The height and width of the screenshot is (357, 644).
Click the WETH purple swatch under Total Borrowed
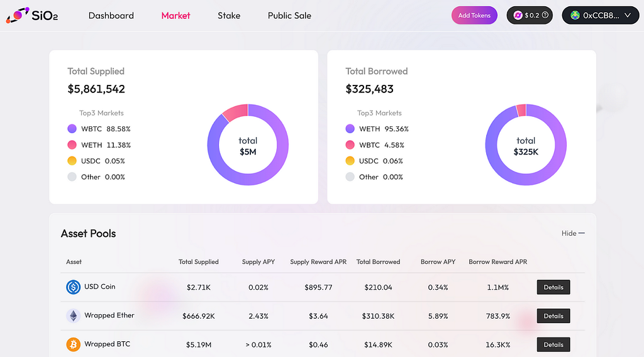coord(350,128)
